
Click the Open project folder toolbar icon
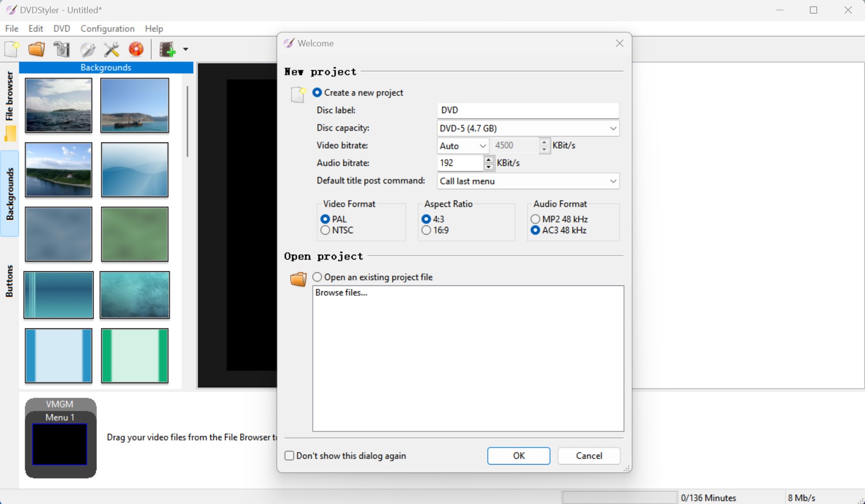tap(37, 49)
